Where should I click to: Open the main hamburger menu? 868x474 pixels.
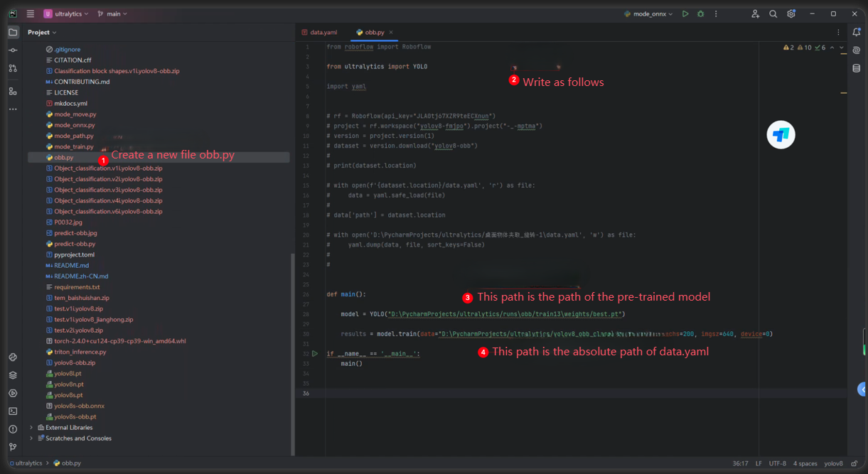(31, 14)
